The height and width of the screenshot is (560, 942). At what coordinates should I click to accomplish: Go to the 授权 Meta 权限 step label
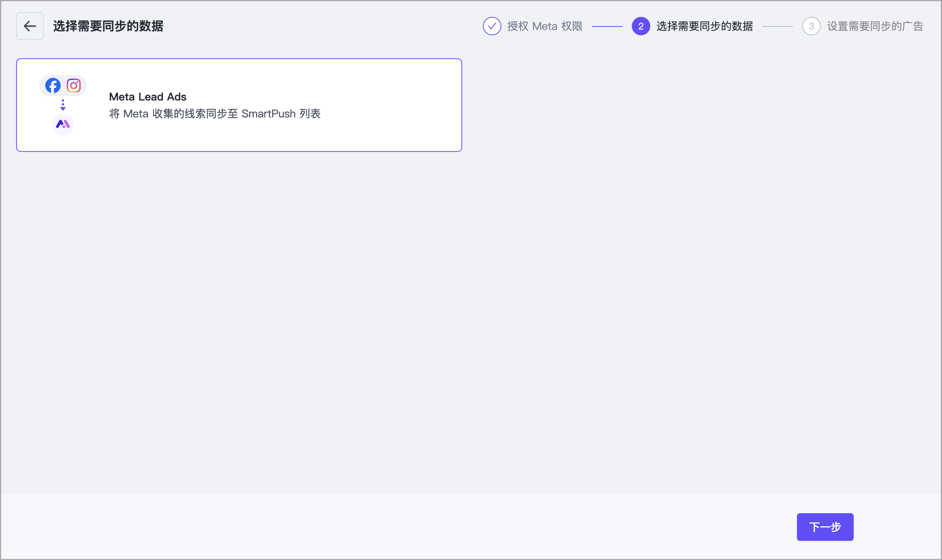545,26
